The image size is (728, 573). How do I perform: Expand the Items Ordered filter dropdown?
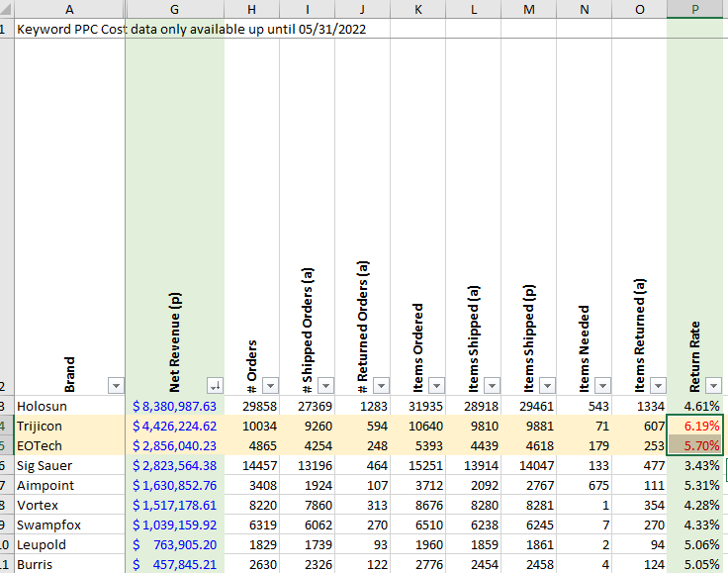436,385
